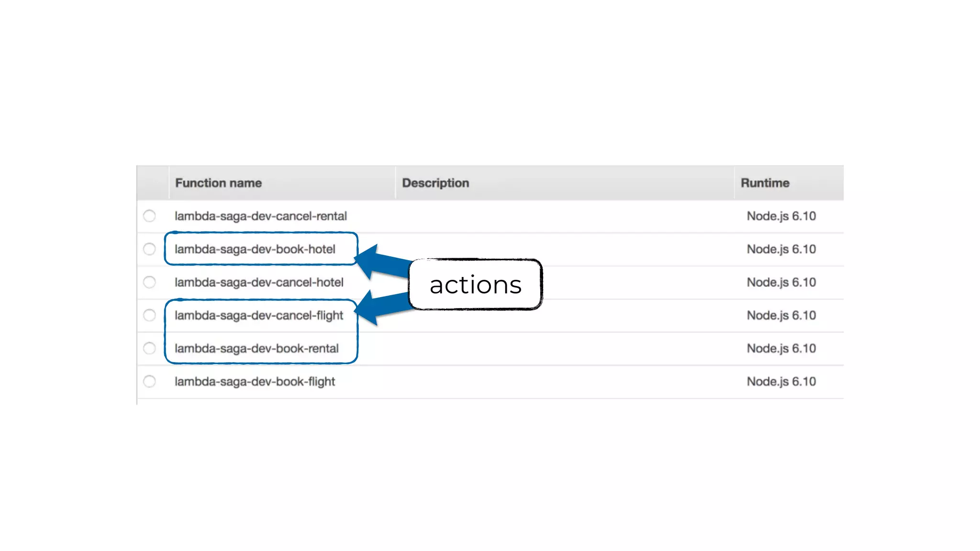
Task: Click Node.js 6.10 runtime in cancel-rental row
Action: [781, 216]
